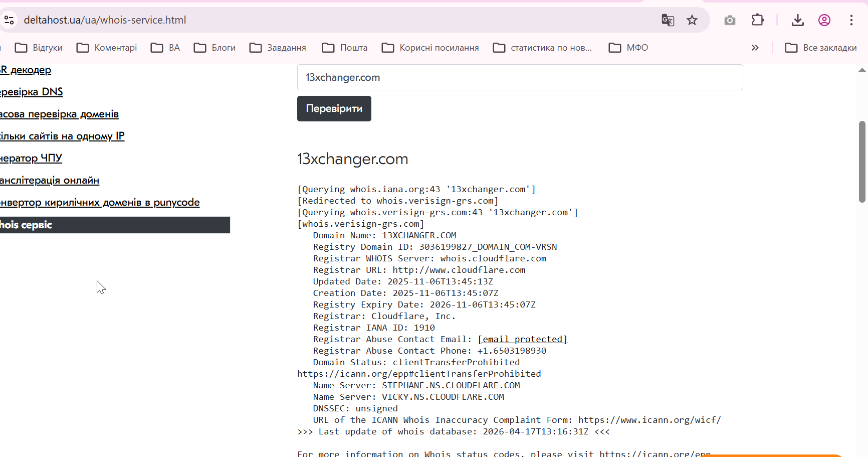Click the camera screenshot icon in toolbar
This screenshot has height=457, width=868.
tap(730, 20)
